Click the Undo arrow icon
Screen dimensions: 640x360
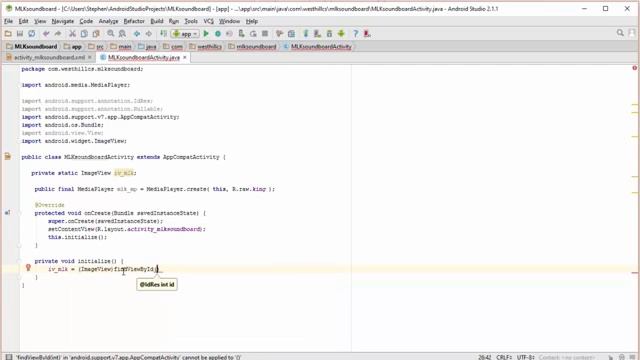pos(46,34)
